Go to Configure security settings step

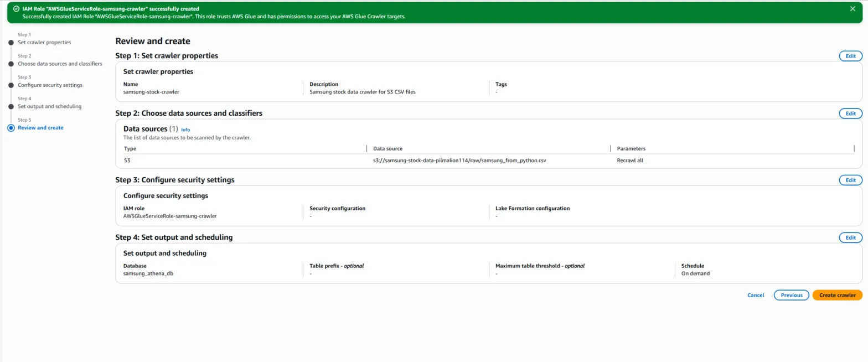click(x=50, y=85)
